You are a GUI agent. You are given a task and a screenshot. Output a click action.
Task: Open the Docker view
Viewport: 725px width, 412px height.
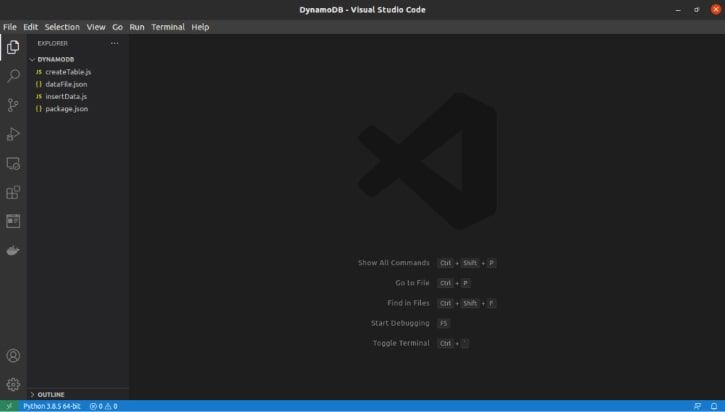[13, 250]
